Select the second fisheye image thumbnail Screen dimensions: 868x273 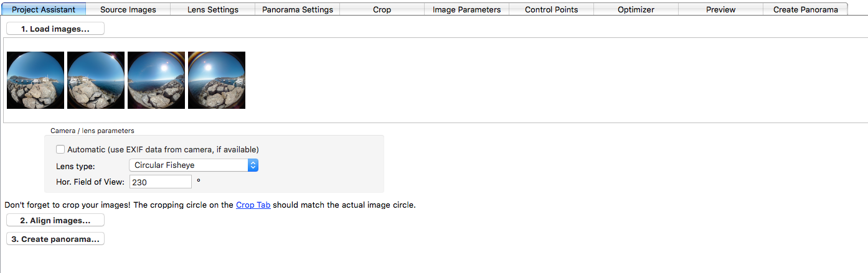(96, 80)
